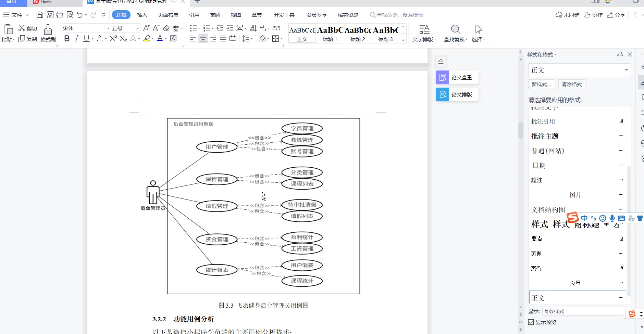
Task: Click the Redo arrow icon
Action: tap(93, 15)
